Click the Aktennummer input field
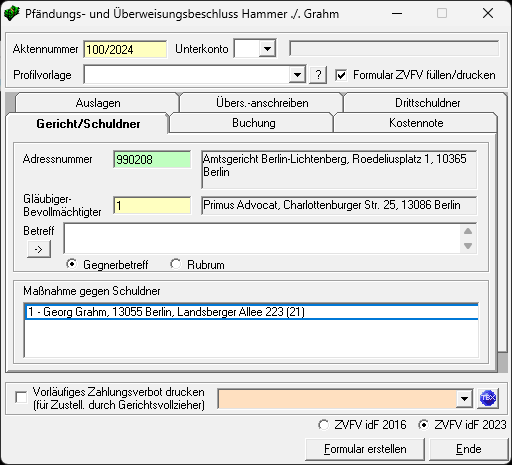Image resolution: width=512 pixels, height=465 pixels. point(125,49)
